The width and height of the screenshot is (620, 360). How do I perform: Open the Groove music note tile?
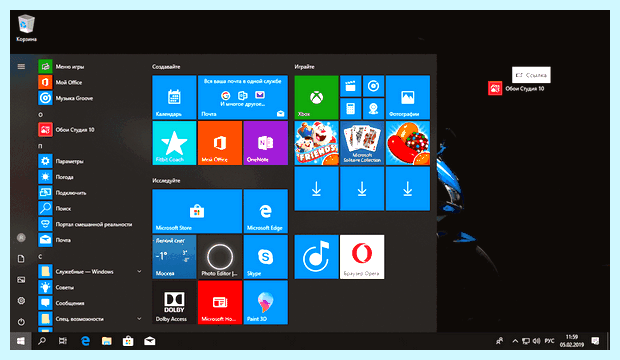pos(316,257)
